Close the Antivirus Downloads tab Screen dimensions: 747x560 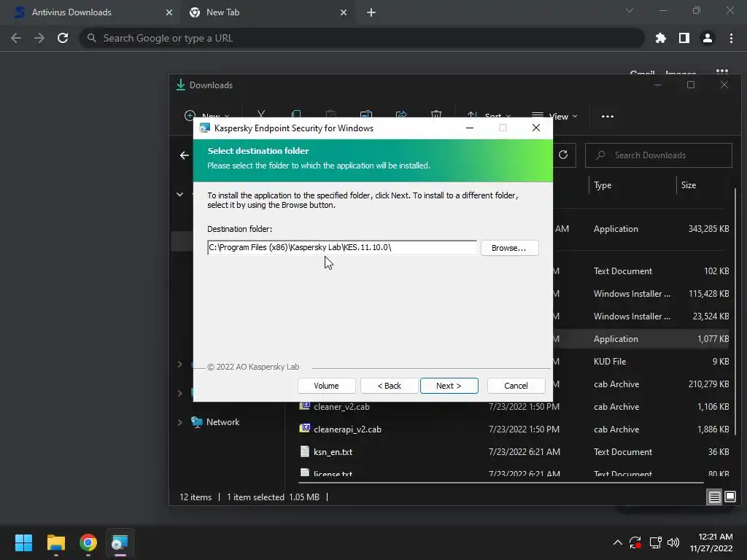click(169, 12)
